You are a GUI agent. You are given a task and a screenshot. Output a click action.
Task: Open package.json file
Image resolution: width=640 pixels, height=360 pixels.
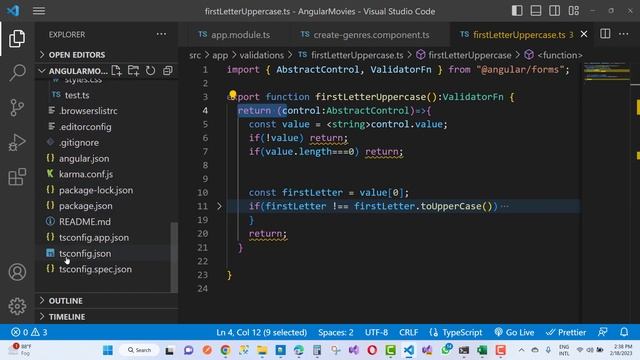point(85,206)
